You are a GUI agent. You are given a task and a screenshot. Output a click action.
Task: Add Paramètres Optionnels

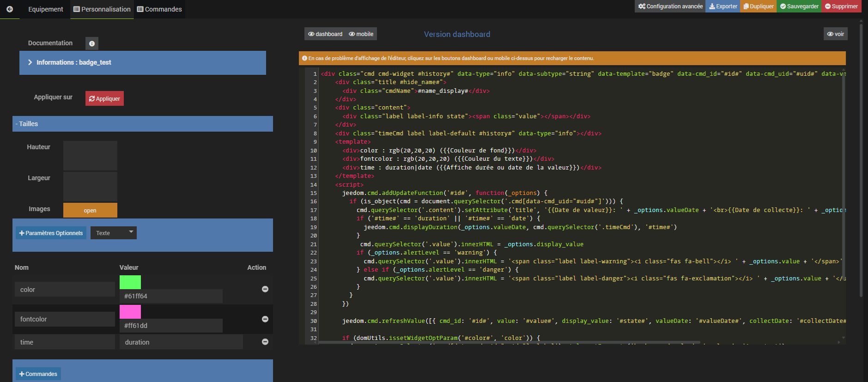coord(51,233)
